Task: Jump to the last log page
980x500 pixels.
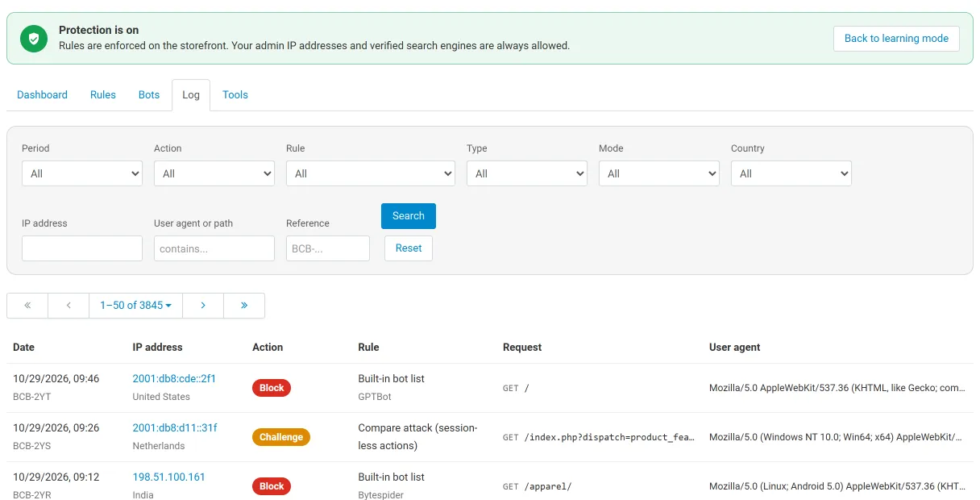Action: click(244, 306)
